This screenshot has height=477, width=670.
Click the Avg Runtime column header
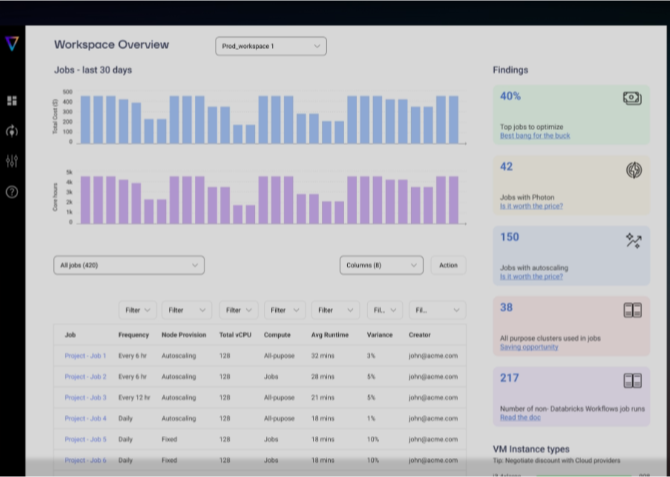pos(329,335)
